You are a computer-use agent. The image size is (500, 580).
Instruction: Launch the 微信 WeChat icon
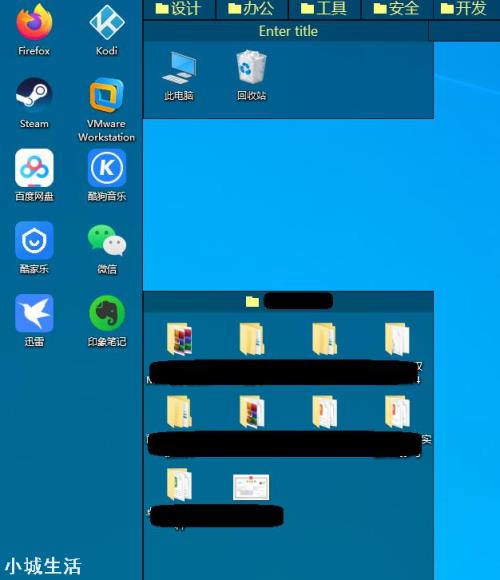(107, 248)
